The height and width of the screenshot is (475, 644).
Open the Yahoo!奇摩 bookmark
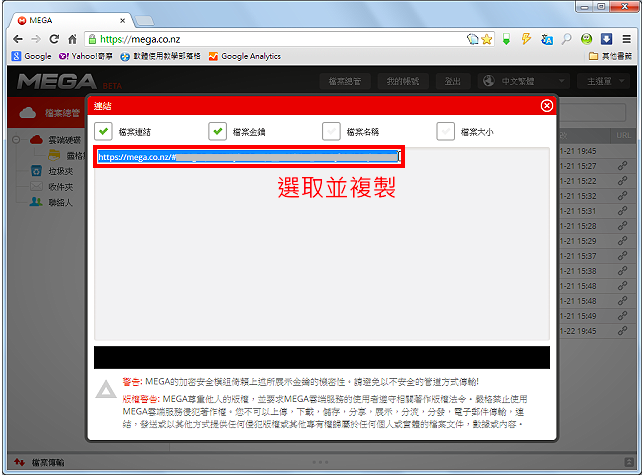(85, 56)
